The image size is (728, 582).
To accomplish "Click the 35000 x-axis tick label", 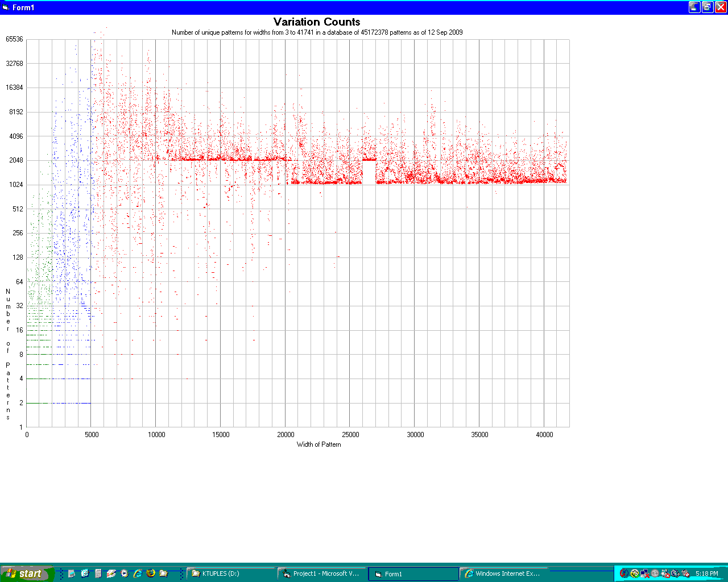I will pyautogui.click(x=479, y=435).
